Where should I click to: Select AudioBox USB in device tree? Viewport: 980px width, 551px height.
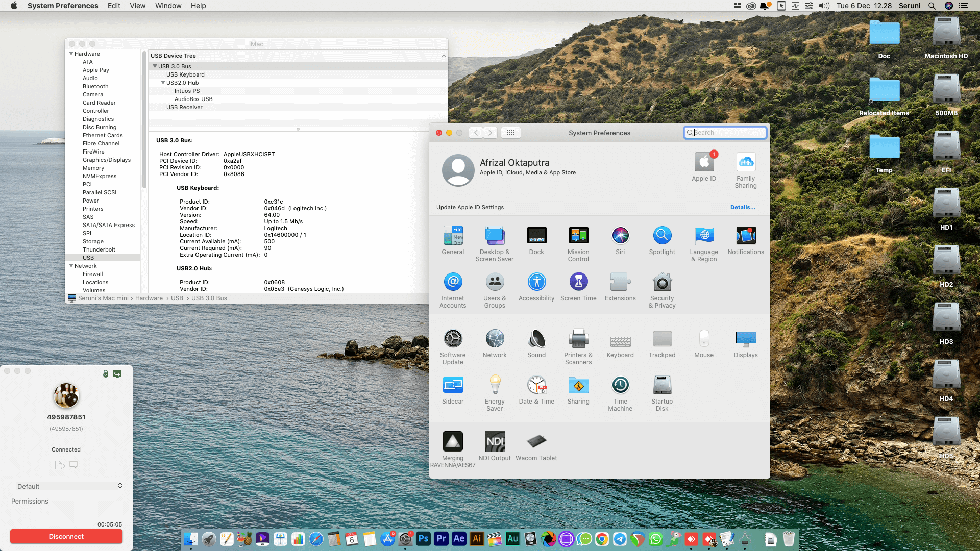coord(193,99)
